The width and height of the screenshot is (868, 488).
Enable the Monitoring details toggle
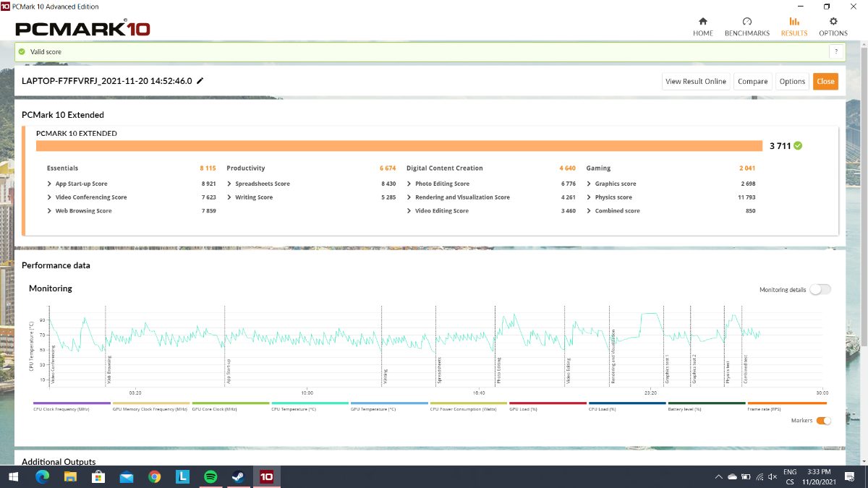click(x=820, y=290)
